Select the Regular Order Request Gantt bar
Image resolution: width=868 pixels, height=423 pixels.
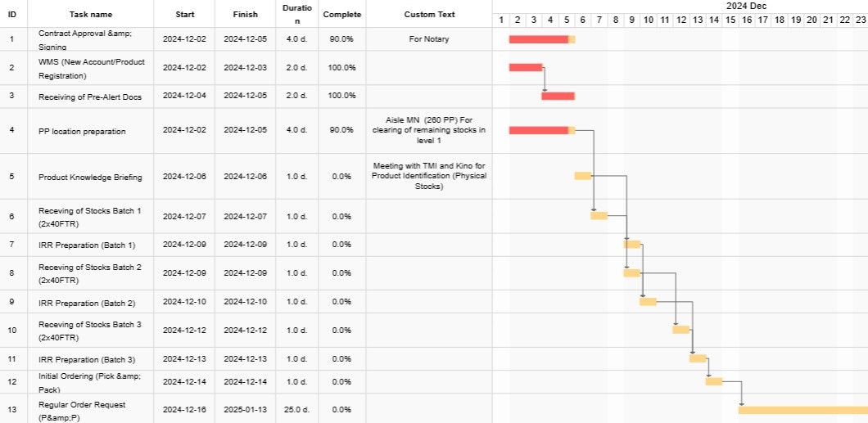pyautogui.click(x=802, y=410)
